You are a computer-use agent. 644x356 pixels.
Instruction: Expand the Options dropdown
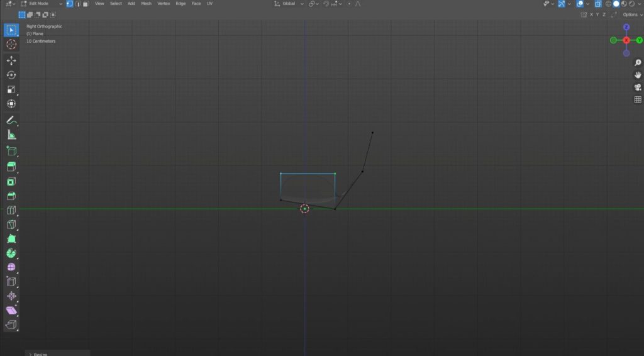(x=631, y=14)
